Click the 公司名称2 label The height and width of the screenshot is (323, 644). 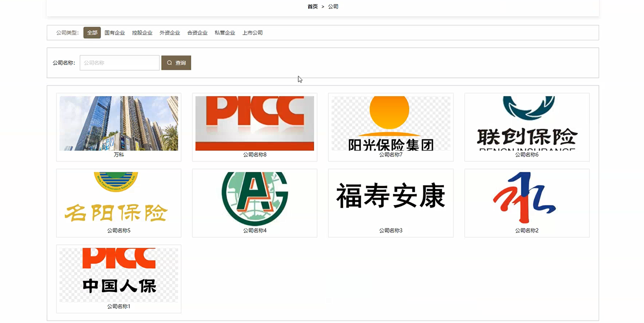(527, 230)
